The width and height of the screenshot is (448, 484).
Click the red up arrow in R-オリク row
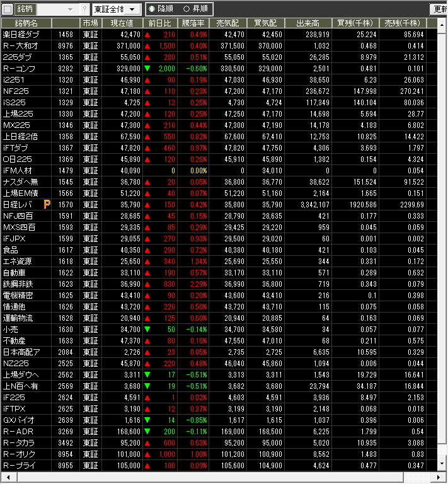tap(147, 454)
